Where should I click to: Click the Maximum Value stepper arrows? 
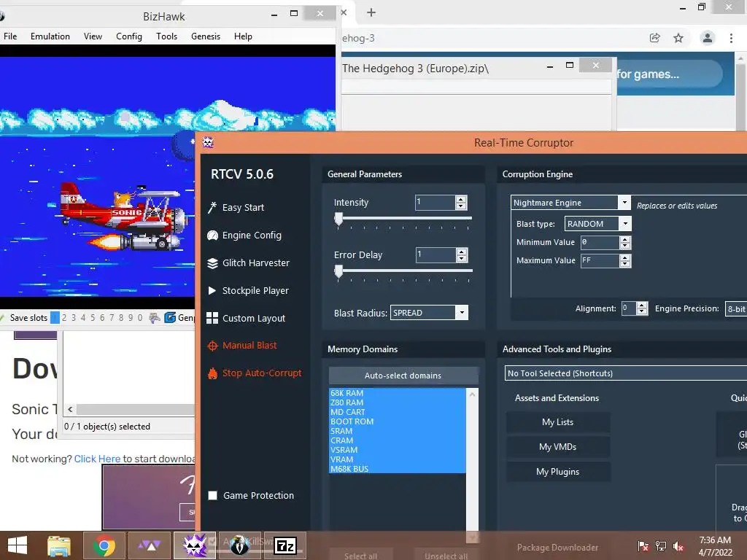[x=625, y=260]
